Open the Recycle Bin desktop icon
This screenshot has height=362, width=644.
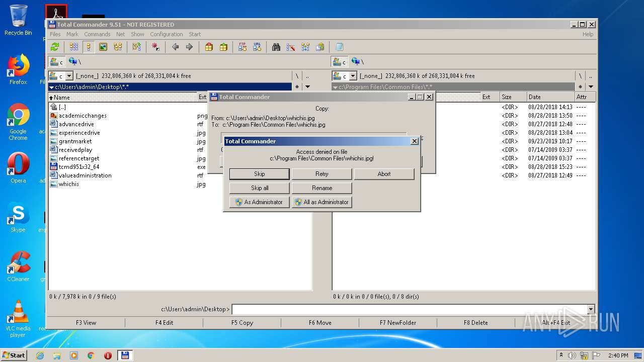coord(18,20)
